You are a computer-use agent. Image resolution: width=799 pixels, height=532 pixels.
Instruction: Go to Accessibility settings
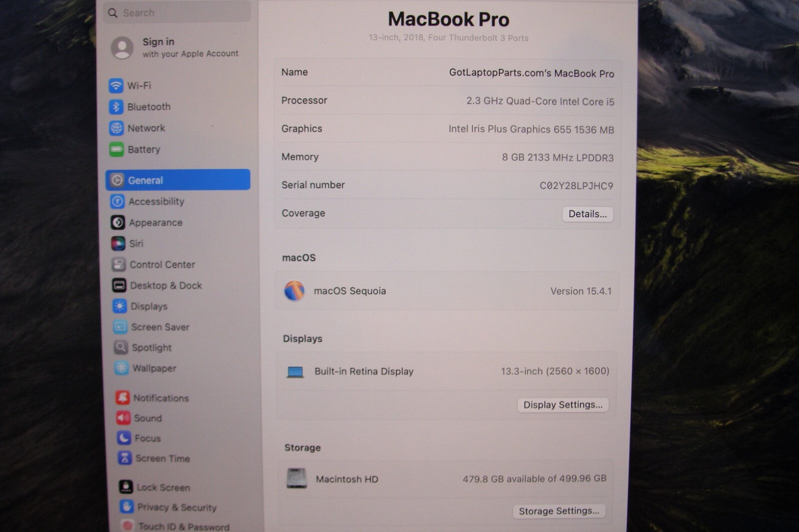tap(156, 202)
